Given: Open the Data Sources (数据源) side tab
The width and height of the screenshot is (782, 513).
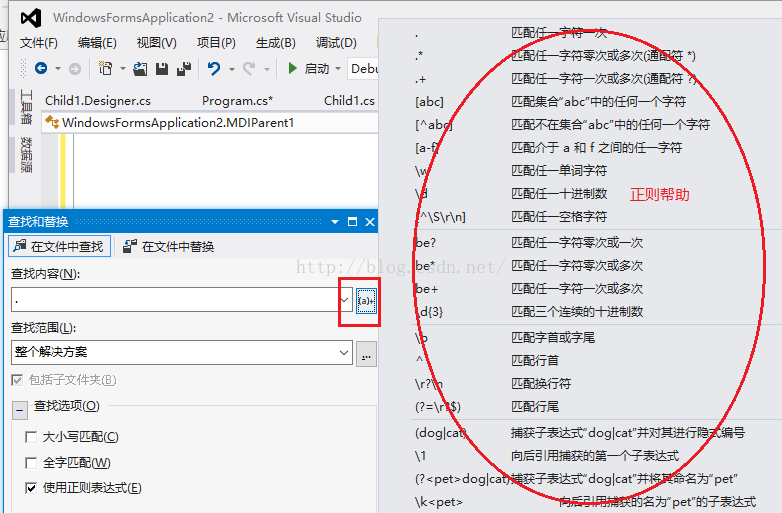Looking at the screenshot, I should (x=26, y=155).
